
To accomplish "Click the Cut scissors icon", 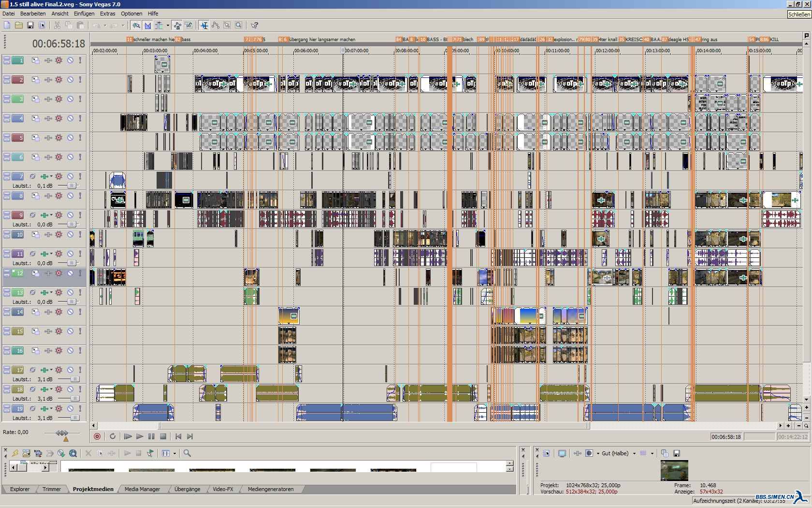I will [x=57, y=25].
